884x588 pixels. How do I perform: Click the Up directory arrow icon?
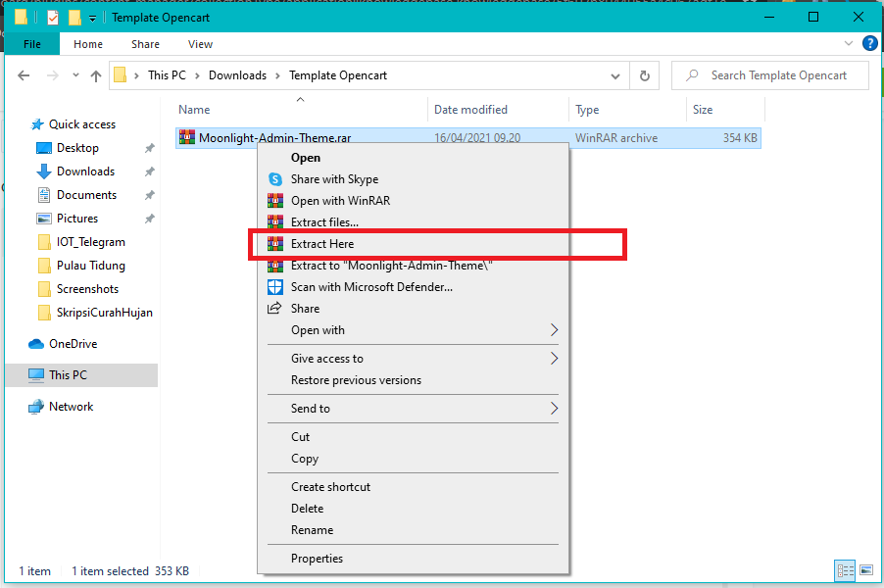(96, 75)
